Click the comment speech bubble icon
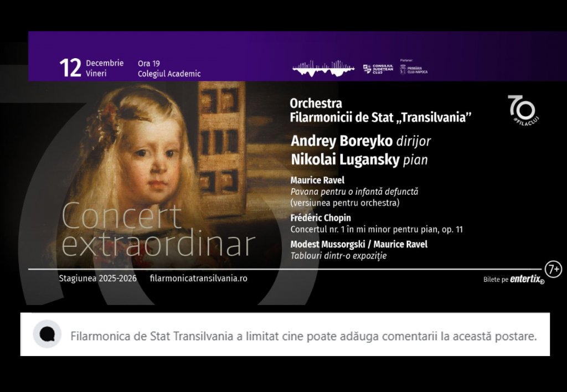 pos(47,334)
